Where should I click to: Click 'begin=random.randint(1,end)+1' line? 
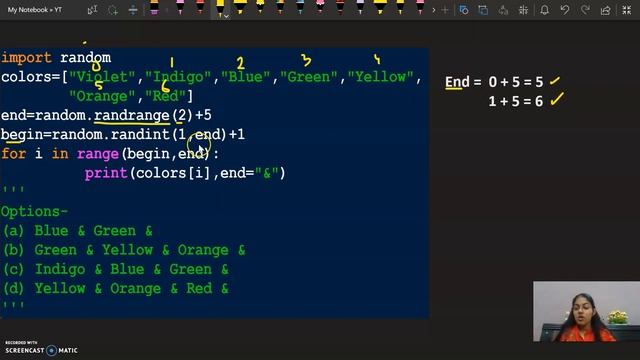(123, 135)
